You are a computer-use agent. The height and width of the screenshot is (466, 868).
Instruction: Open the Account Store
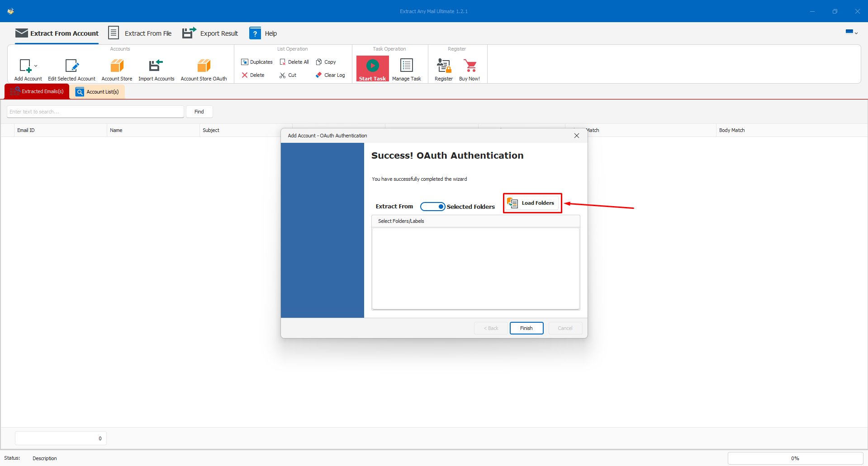point(117,66)
